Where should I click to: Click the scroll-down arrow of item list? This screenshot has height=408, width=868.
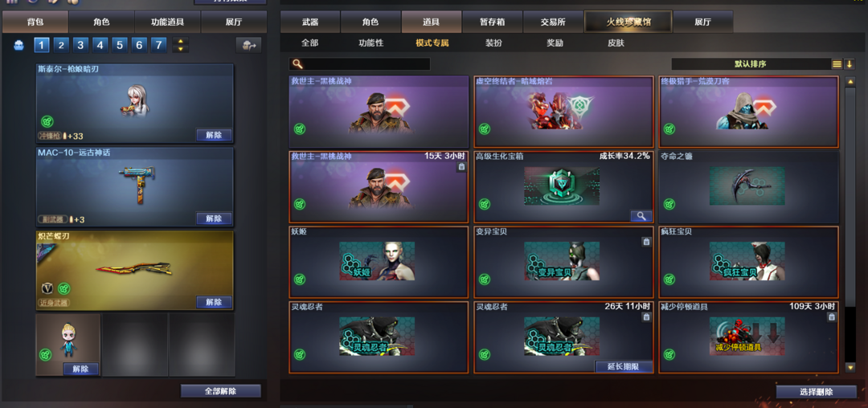pyautogui.click(x=850, y=368)
